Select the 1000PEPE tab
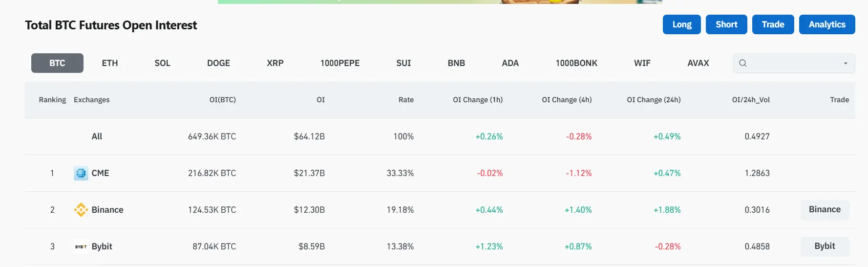 (340, 63)
